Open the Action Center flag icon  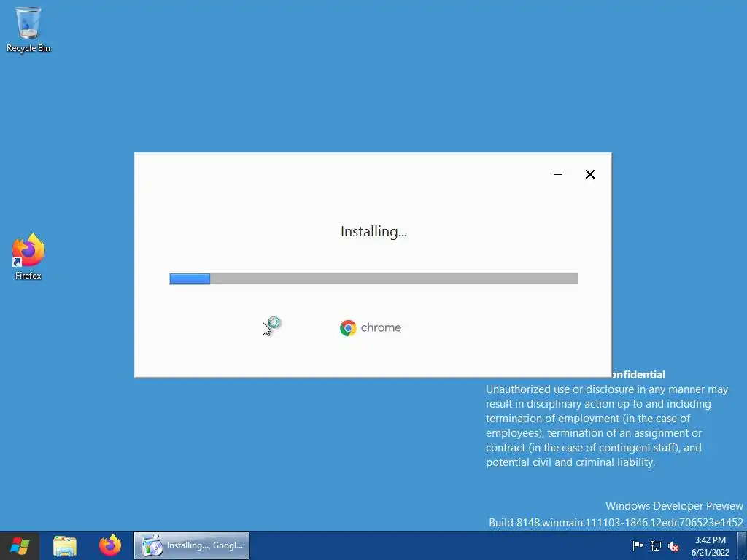638,545
